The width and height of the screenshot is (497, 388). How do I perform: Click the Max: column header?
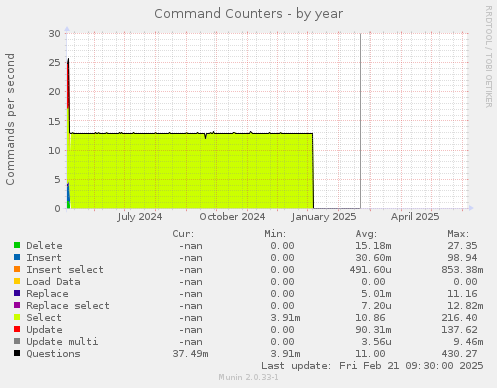coord(458,234)
